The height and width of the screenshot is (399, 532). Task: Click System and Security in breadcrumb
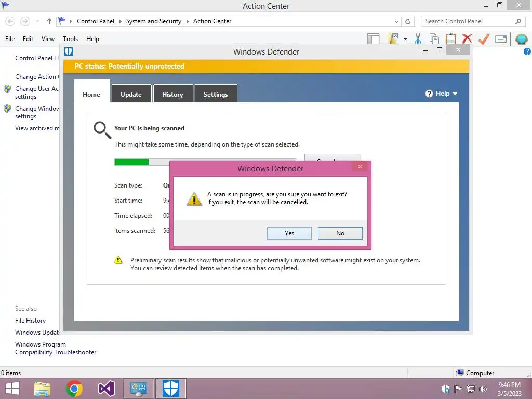154,21
